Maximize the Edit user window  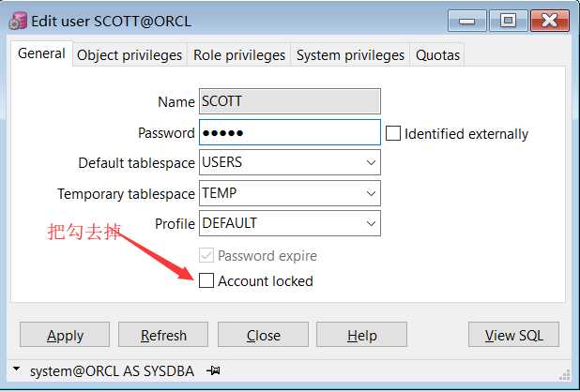coord(509,21)
